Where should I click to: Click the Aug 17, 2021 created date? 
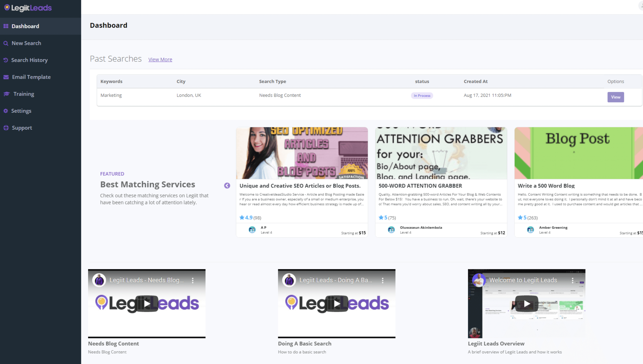487,95
